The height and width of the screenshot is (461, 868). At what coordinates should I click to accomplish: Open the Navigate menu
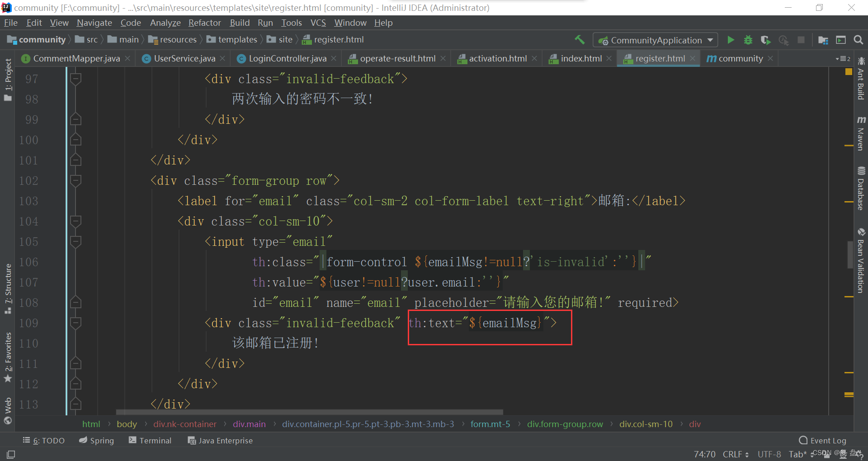94,23
